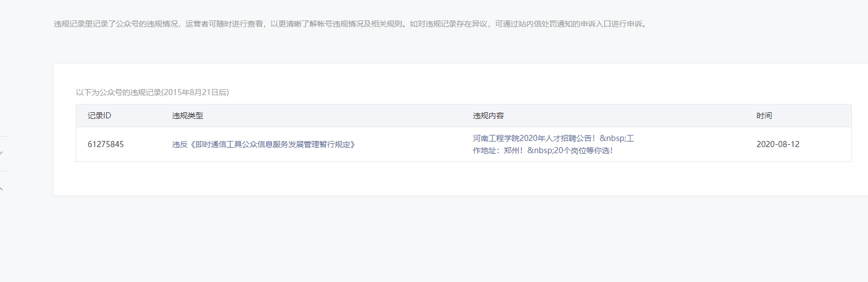This screenshot has height=282, width=868.
Task: Click the 违规记录里记录了公众号的违规情况 intro sentence
Action: [116, 24]
